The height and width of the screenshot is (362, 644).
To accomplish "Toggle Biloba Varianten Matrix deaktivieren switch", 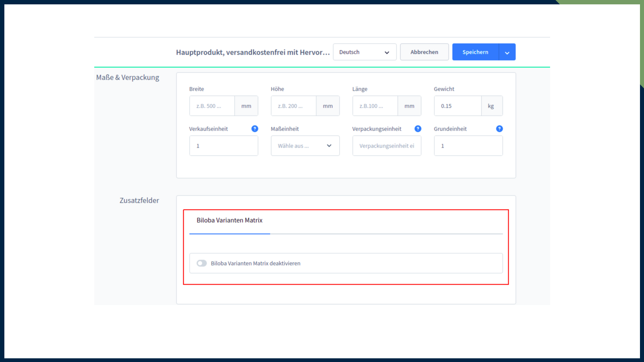I will (202, 263).
